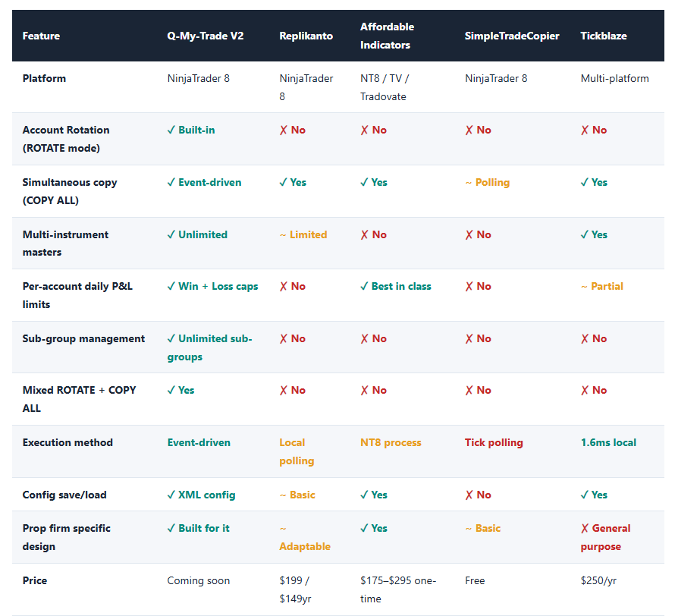Click NinjaTrader 8 under Replikanto
The image size is (675, 616).
(306, 87)
